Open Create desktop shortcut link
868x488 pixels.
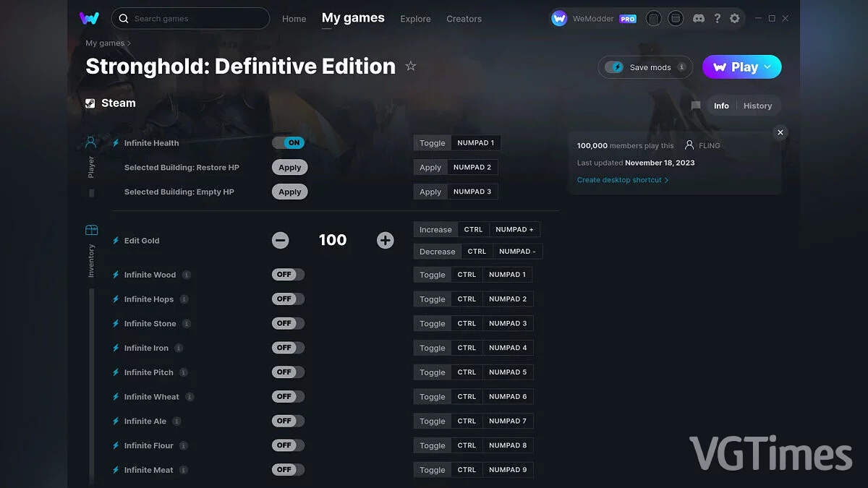(622, 180)
